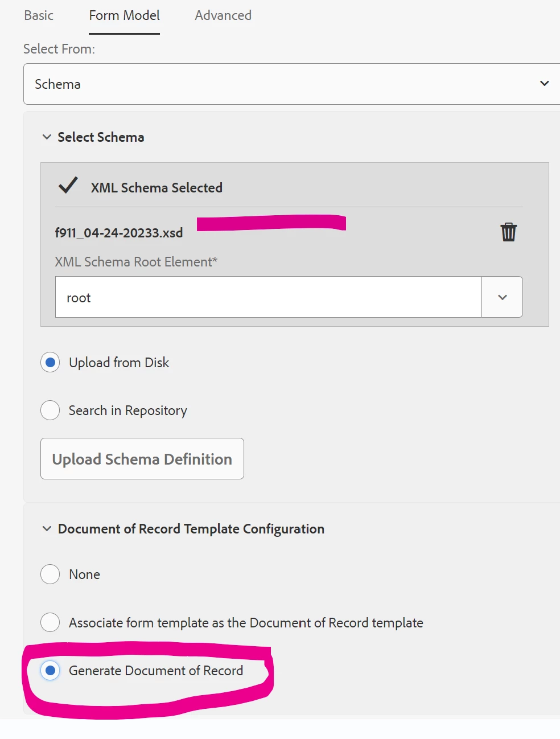
Task: Switch to the Advanced tab
Action: tap(223, 15)
